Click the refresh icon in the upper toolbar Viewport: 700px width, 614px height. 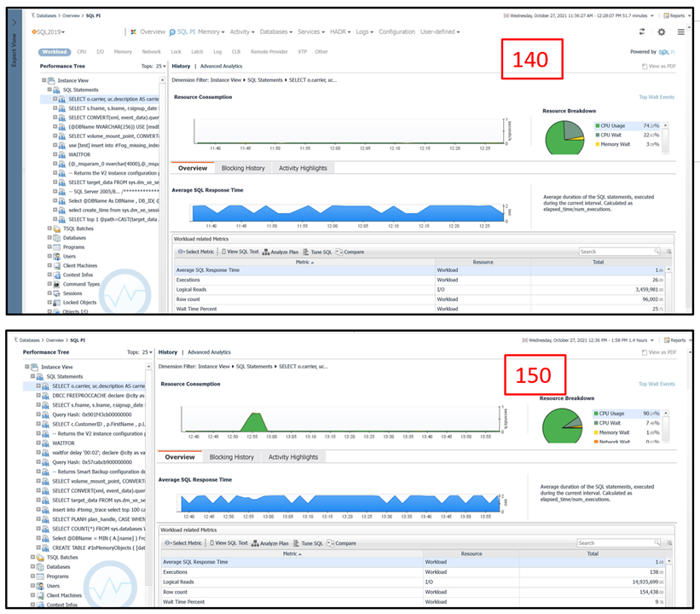(642, 32)
